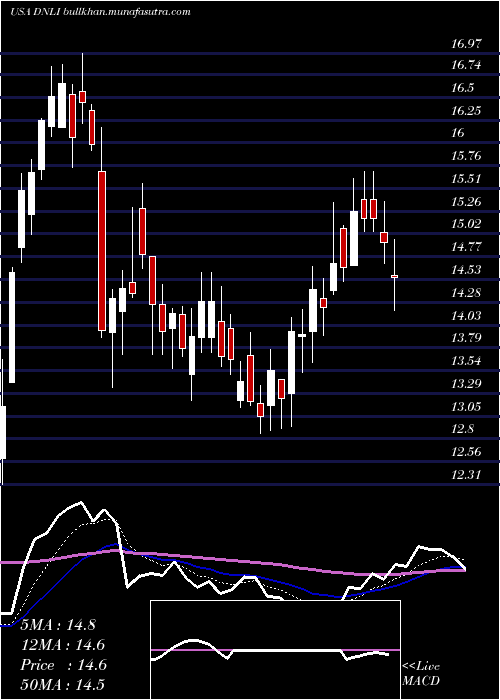Click the 15.76 price axis label
Image resolution: width=500 pixels, height=700 pixels.
[467, 156]
